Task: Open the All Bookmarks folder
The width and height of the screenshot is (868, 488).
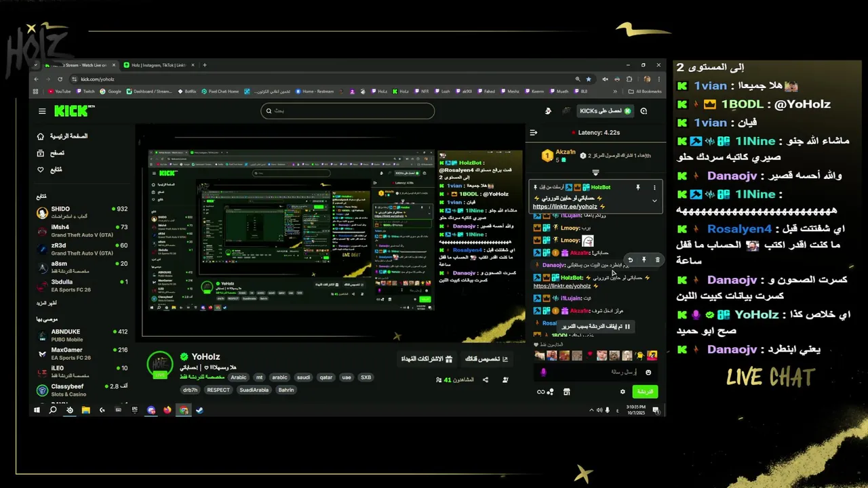Action: pyautogui.click(x=644, y=91)
